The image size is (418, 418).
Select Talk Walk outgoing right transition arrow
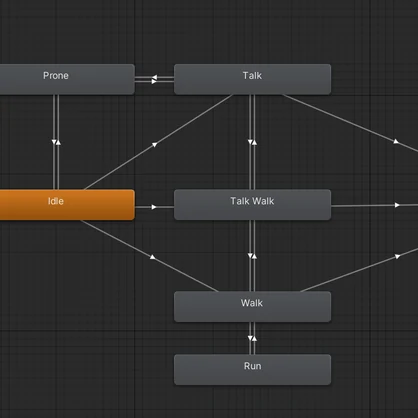click(x=397, y=205)
